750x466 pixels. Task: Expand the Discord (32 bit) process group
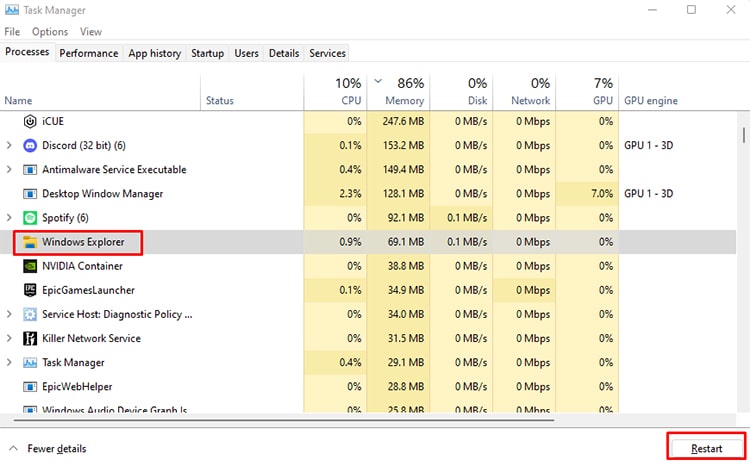(9, 145)
